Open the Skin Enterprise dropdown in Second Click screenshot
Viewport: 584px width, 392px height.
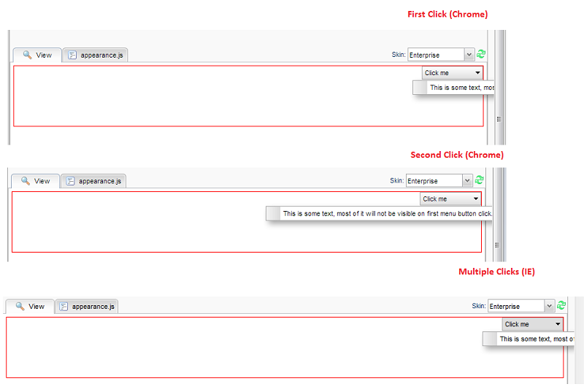[467, 181]
